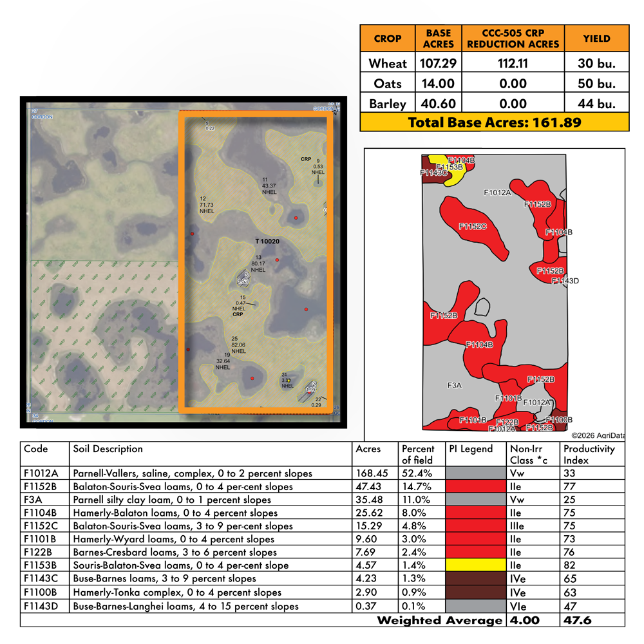Click the Total Base Acres: 161.89 banner
The image size is (644, 644).
[x=495, y=122]
